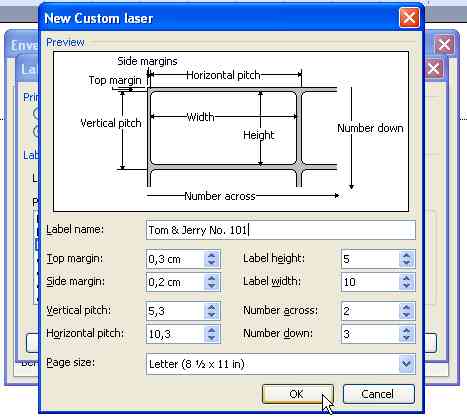Click the "Preview" group heading
The width and height of the screenshot is (467, 418).
pyautogui.click(x=65, y=42)
